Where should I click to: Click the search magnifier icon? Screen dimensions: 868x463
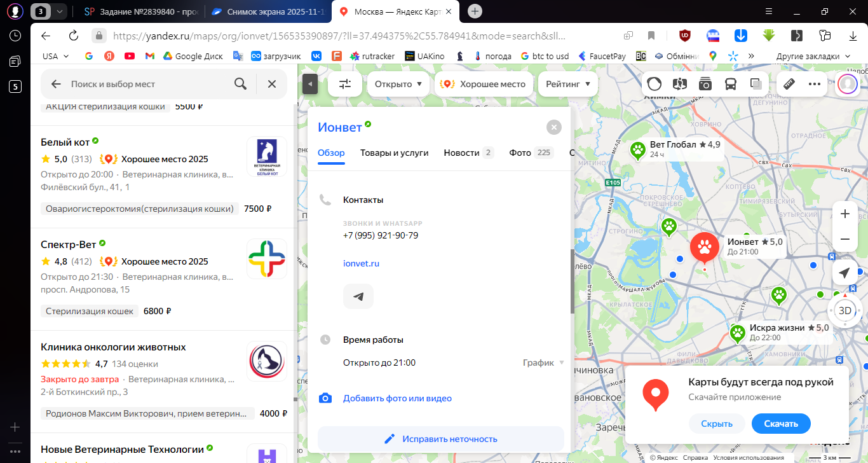tap(240, 84)
